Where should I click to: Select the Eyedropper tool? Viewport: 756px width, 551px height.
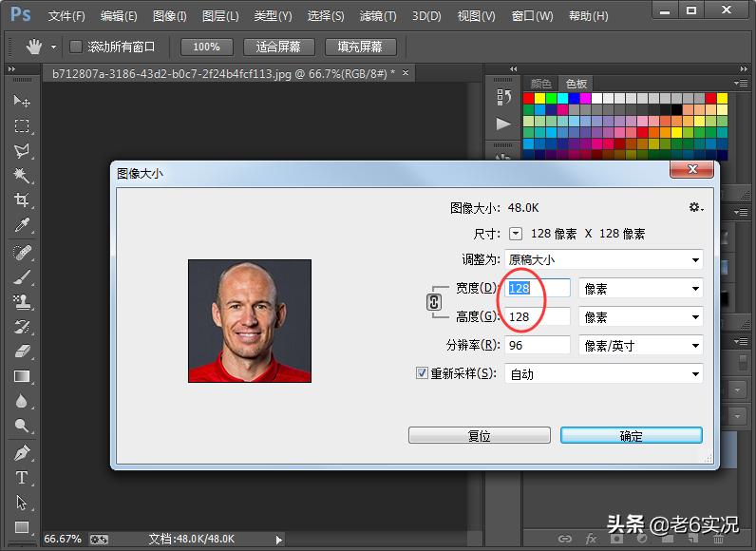(x=21, y=225)
